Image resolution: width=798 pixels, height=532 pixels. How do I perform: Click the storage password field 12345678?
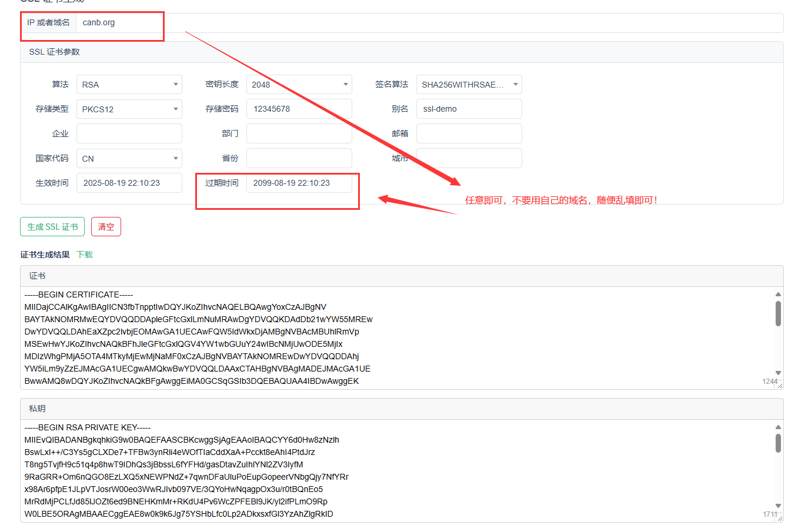coord(299,109)
